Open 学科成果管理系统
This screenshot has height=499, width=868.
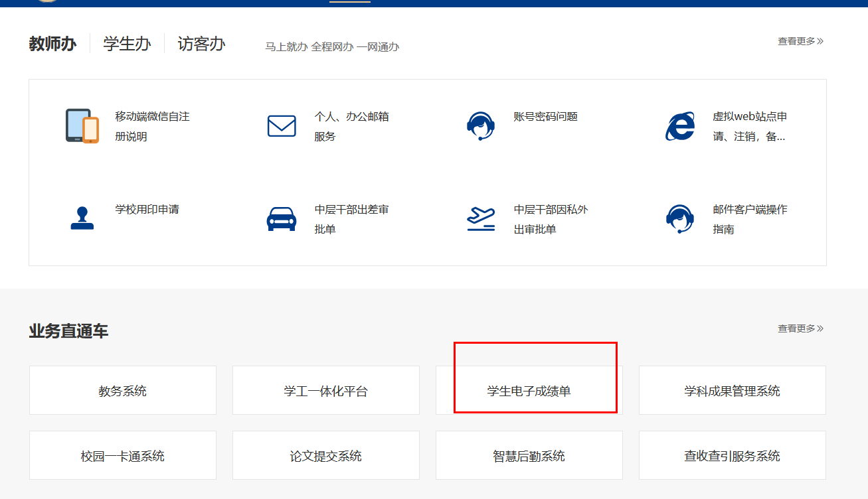[x=733, y=391]
